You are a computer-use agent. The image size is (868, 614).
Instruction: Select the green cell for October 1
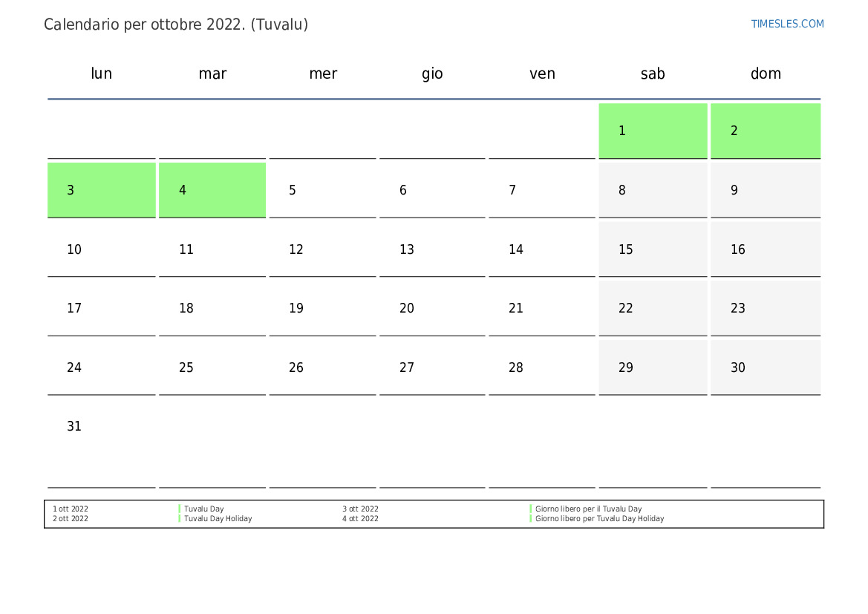tap(653, 131)
